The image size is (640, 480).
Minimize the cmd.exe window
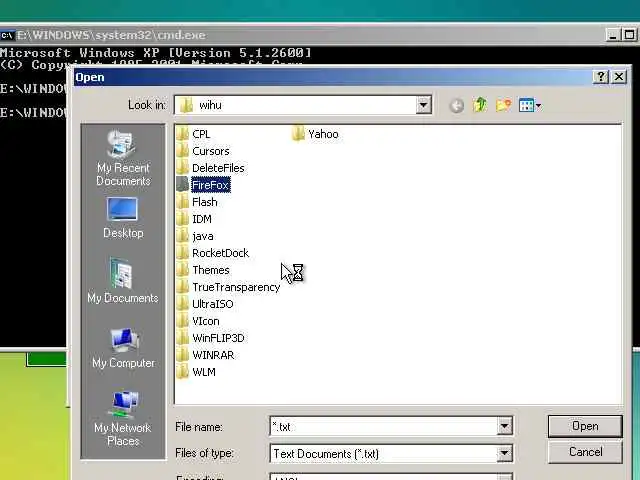click(x=612, y=35)
